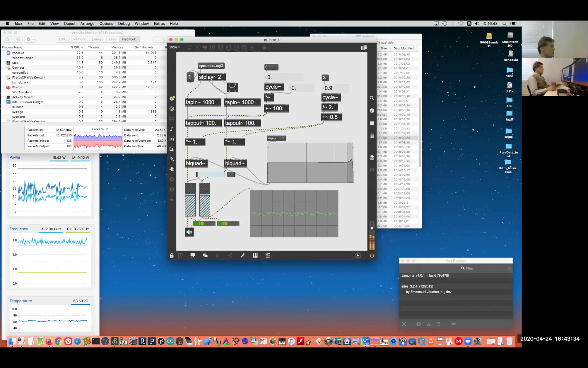Viewport: 588px width, 368px height.
Task: Clear the Max Console with X button
Action: (x=404, y=324)
